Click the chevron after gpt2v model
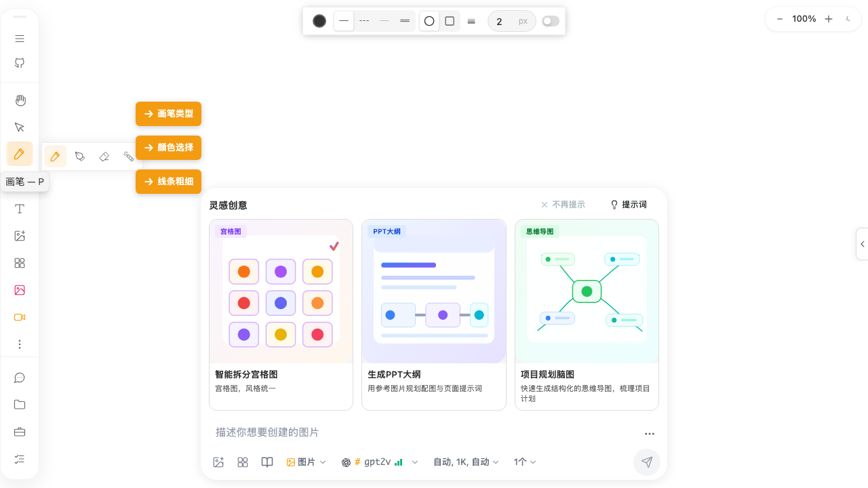 click(x=415, y=462)
